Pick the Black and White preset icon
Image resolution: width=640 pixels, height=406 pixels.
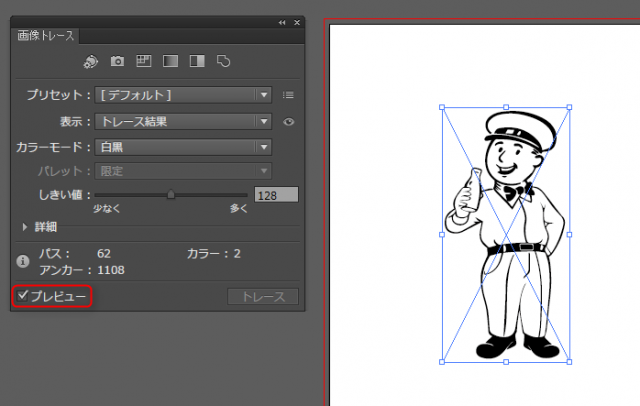click(197, 61)
